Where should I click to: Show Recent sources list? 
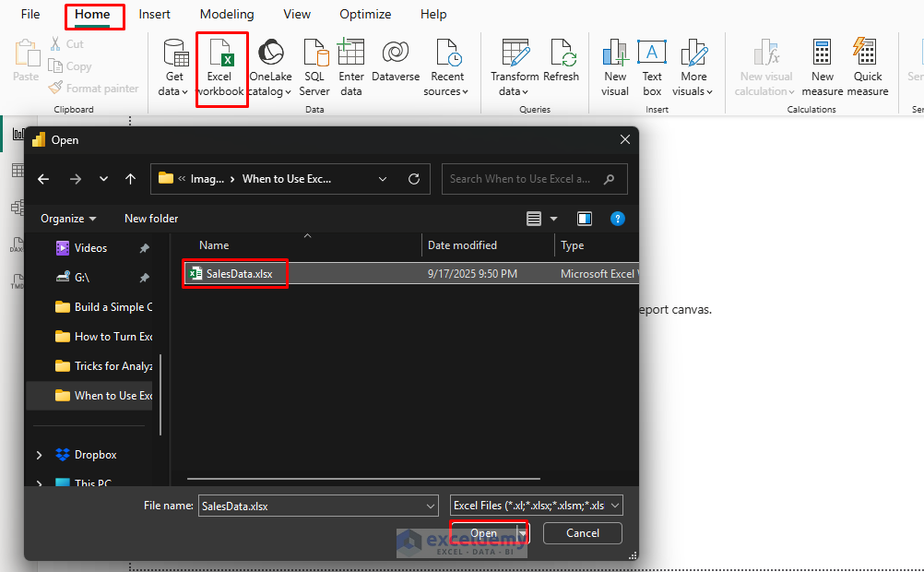(x=446, y=67)
